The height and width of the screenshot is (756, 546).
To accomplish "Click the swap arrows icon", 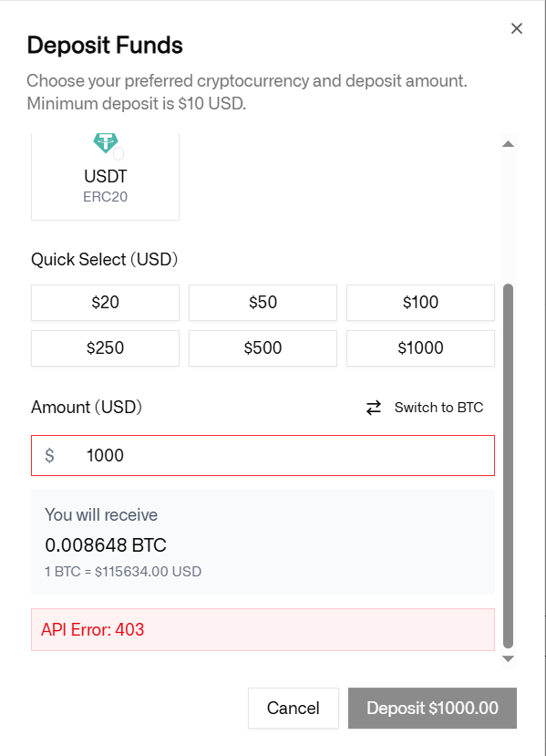I will click(374, 408).
